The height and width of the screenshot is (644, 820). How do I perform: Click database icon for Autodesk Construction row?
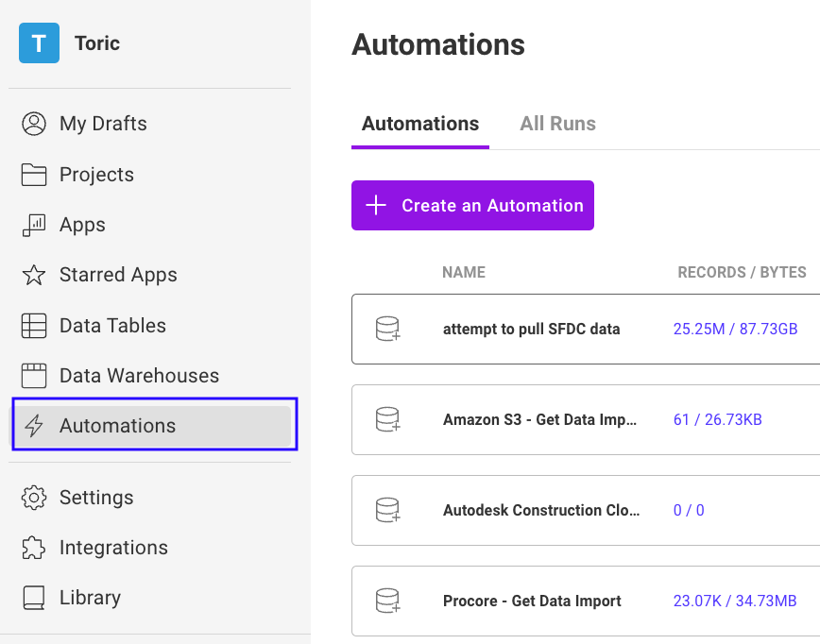pyautogui.click(x=387, y=510)
